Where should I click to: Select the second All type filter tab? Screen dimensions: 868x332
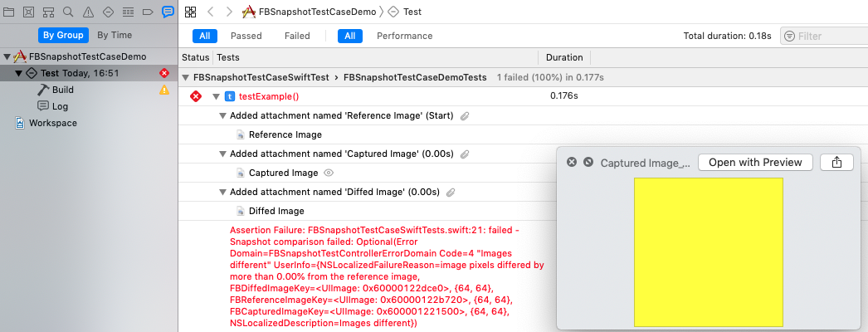tap(350, 36)
